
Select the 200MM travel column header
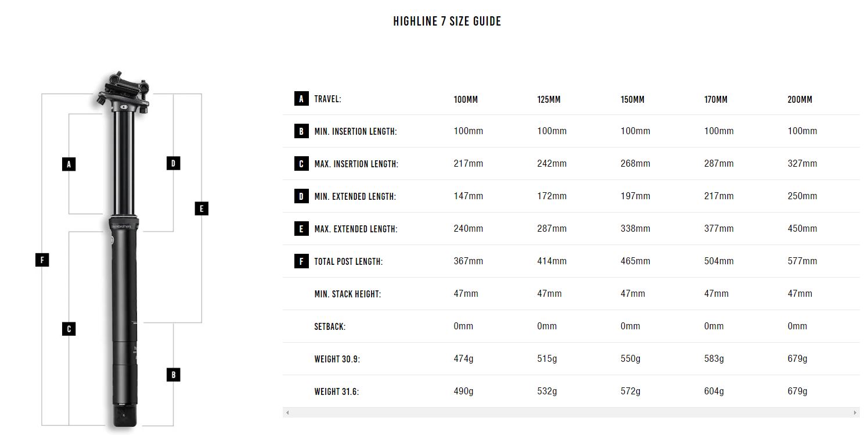click(800, 99)
